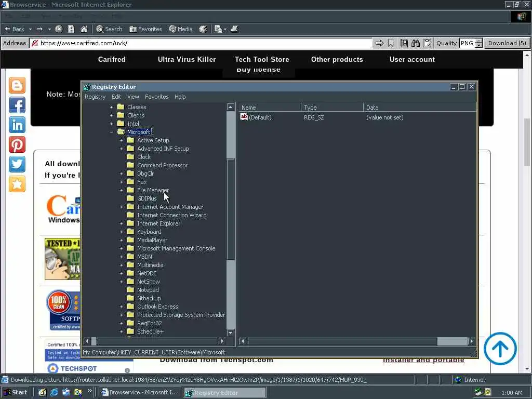Viewport: 532px width, 399px height.
Task: Click the Facebook share icon on the webpage
Action: [17, 105]
